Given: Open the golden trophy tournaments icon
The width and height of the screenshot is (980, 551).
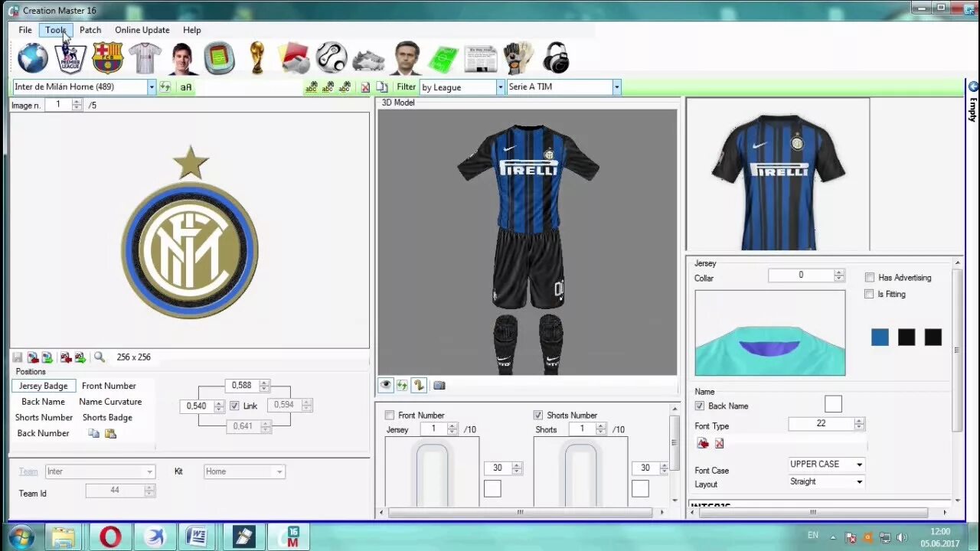Looking at the screenshot, I should point(257,58).
